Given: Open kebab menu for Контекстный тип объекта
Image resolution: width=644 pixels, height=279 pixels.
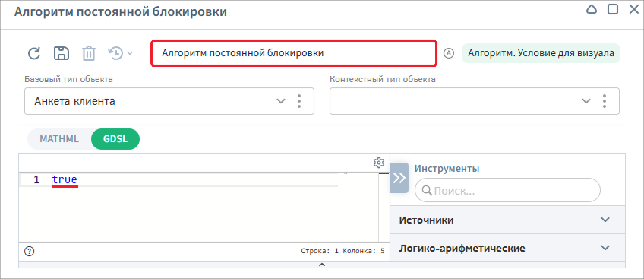Looking at the screenshot, I should [604, 101].
